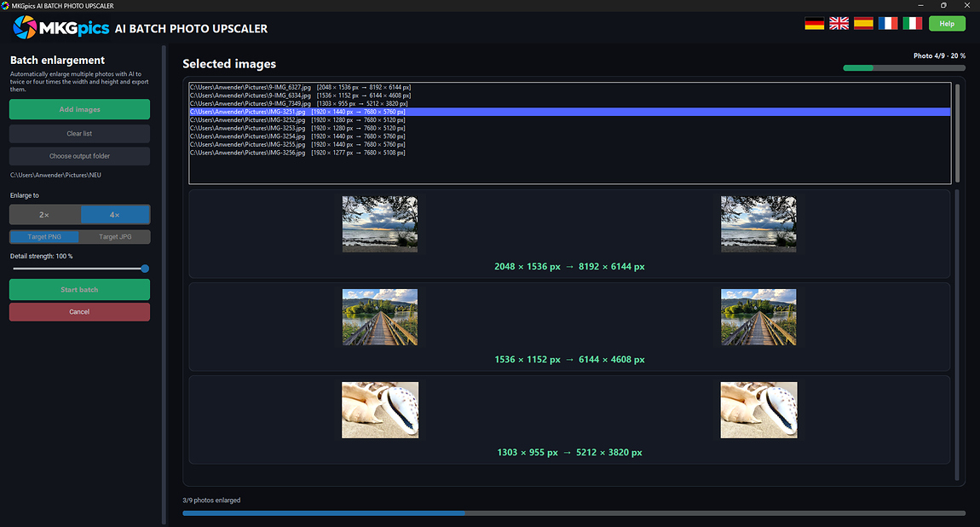Select IMG-3254.jpg in the list
The width and height of the screenshot is (980, 527).
[569, 136]
